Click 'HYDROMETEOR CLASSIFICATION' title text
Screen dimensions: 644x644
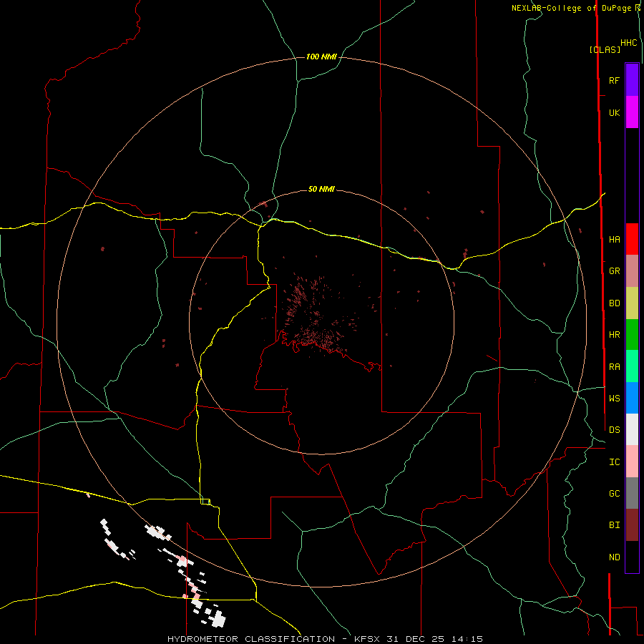[x=251, y=639]
